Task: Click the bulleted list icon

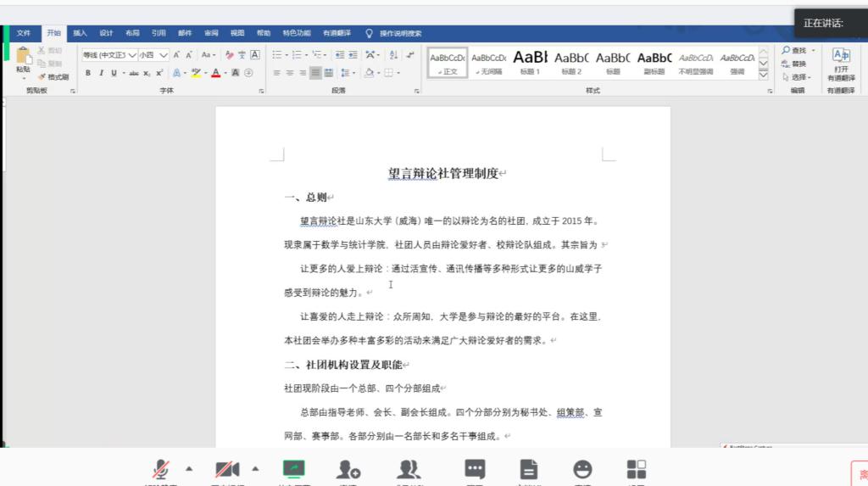Action: tap(277, 54)
